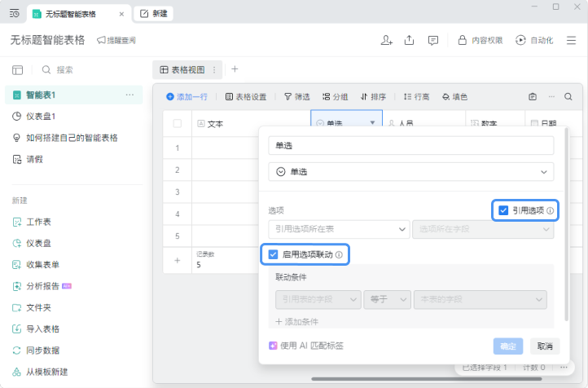Click the field name input 单选
This screenshot has width=588, height=388.
pyautogui.click(x=411, y=146)
